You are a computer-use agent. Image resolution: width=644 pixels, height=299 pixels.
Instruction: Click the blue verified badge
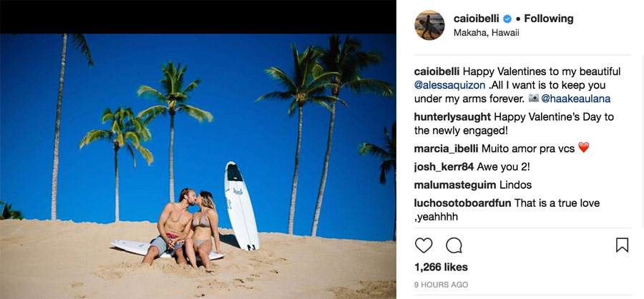pos(507,19)
